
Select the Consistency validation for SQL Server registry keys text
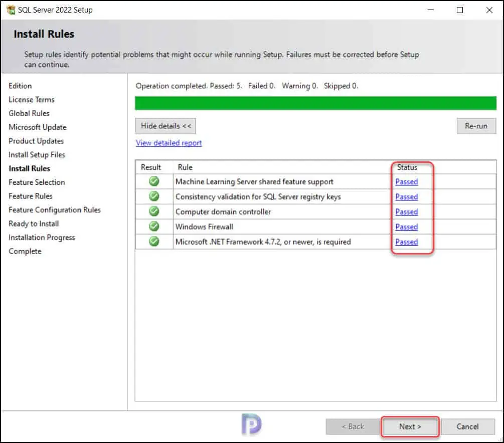258,196
